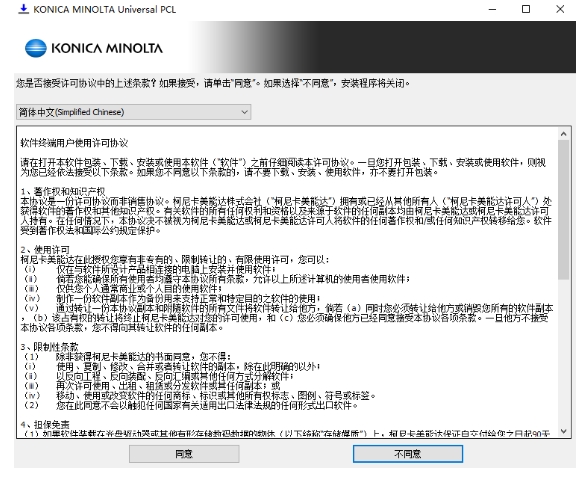
Task: Click the blue Konica Minolta globe logo
Action: click(35, 48)
